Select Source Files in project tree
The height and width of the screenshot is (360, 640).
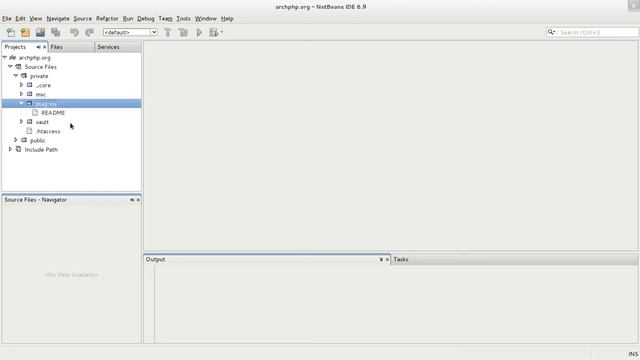tap(40, 67)
